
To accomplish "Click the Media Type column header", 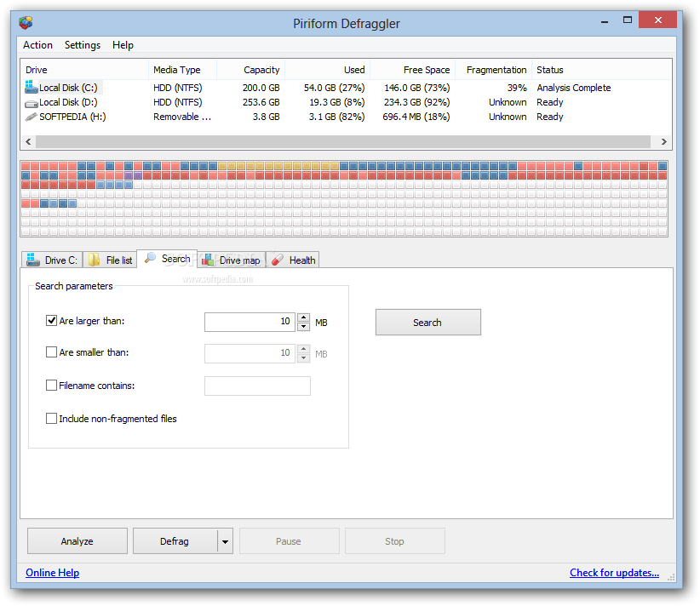I will tap(182, 70).
